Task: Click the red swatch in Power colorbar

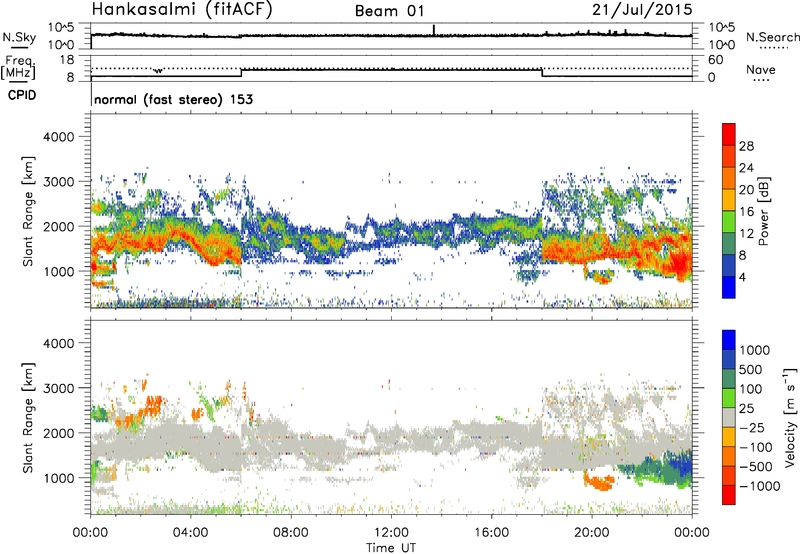Action: coord(729,135)
